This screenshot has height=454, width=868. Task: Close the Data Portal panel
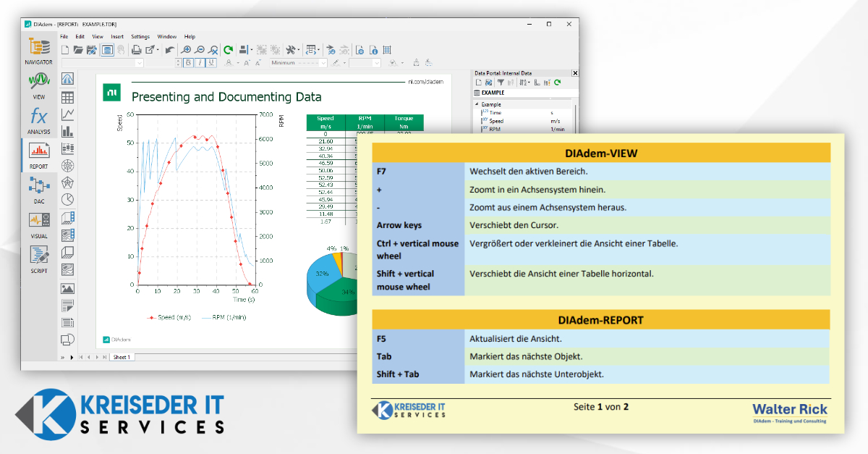click(x=575, y=73)
